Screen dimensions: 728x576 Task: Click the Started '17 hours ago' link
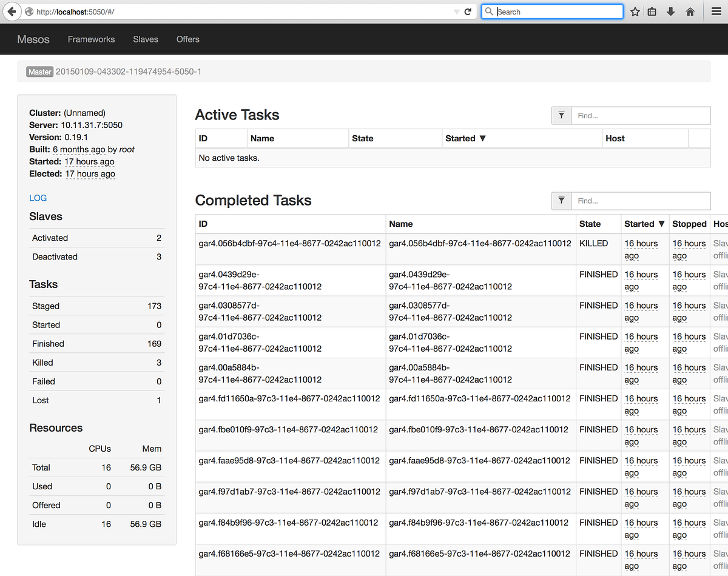click(x=89, y=162)
